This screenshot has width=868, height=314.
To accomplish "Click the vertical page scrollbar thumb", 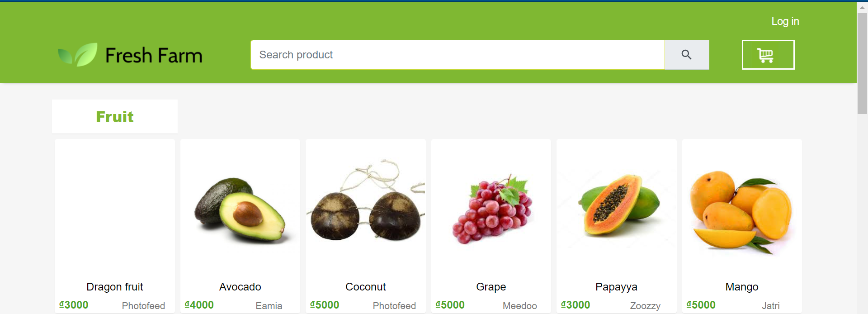I will [x=862, y=63].
